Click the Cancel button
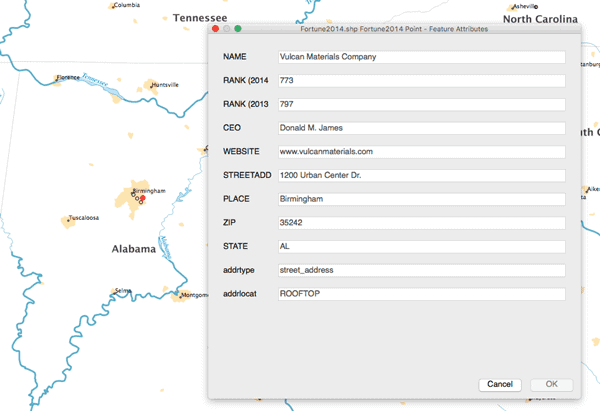The image size is (600, 411). tap(500, 384)
